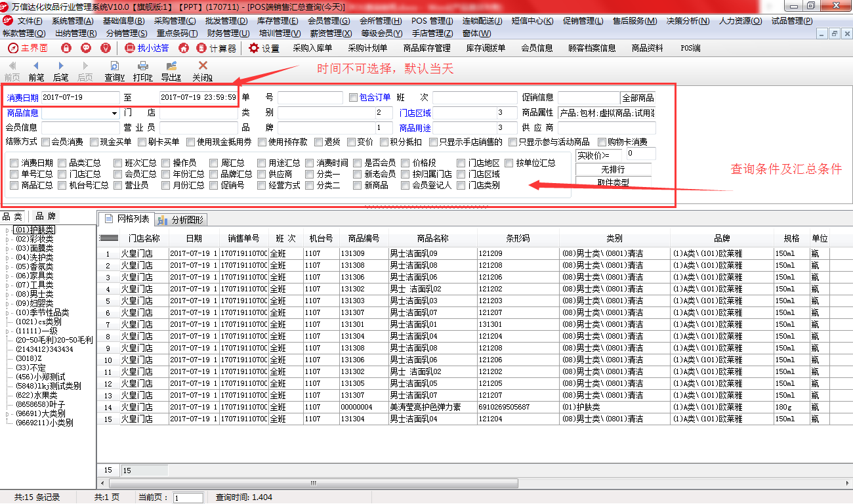Image resolution: width=853 pixels, height=504 pixels.
Task: Click the 消费日期 start date field
Action: pos(80,97)
